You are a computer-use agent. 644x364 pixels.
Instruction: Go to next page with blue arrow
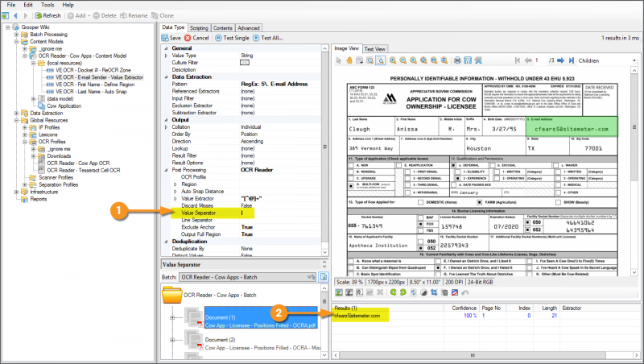560,60
